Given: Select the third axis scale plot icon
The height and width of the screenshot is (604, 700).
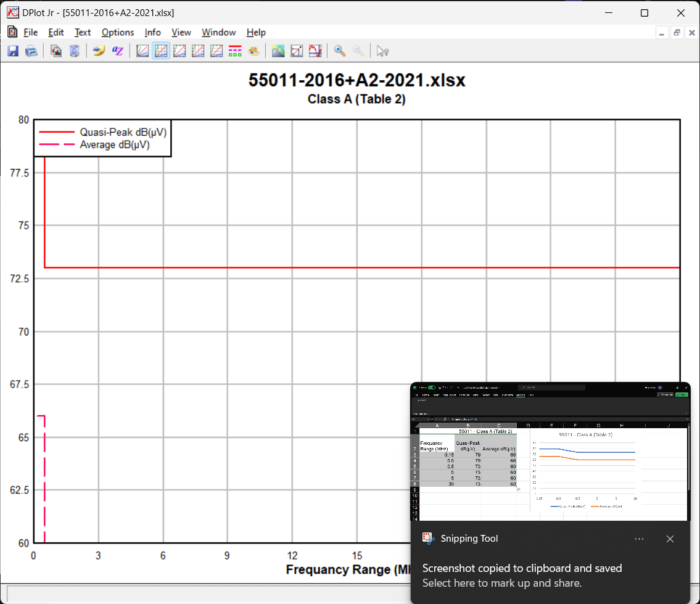Looking at the screenshot, I should (x=179, y=51).
